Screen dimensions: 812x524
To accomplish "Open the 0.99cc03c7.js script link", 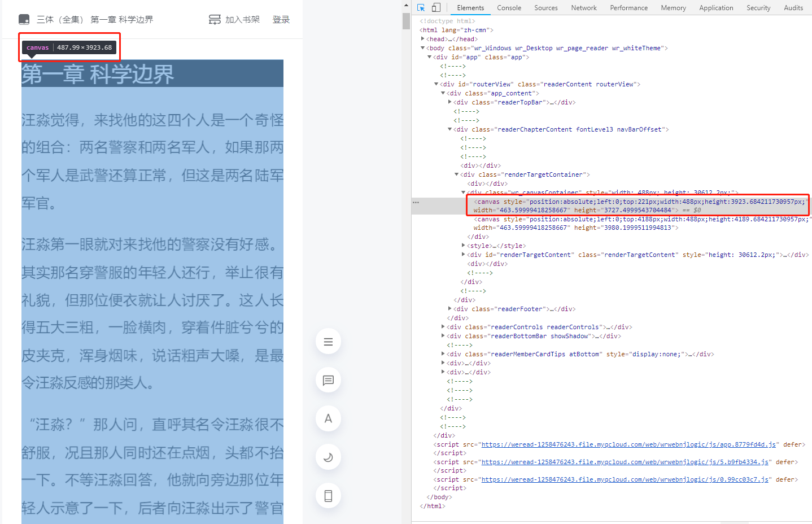I will (x=625, y=479).
